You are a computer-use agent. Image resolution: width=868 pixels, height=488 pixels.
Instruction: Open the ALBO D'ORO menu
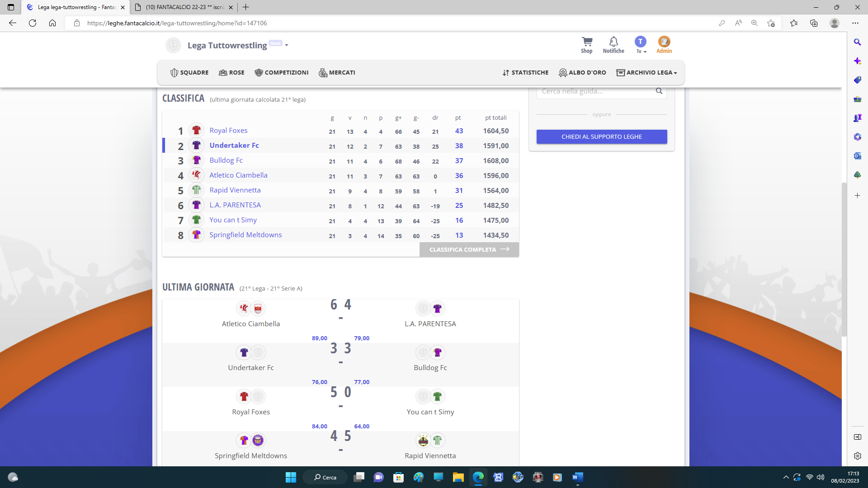[x=583, y=73]
